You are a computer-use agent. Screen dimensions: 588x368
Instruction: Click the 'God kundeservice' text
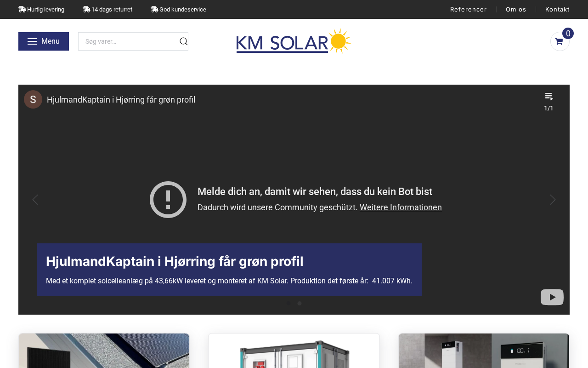click(183, 9)
